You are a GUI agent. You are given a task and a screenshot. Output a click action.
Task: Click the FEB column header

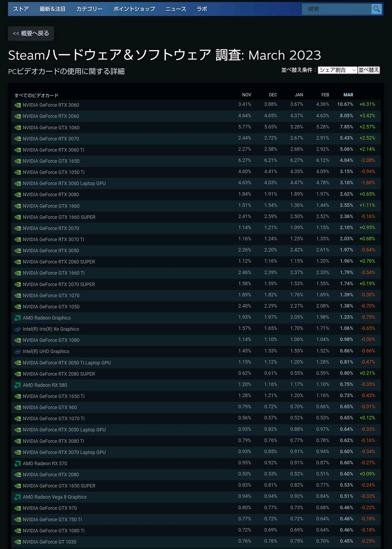coord(325,95)
